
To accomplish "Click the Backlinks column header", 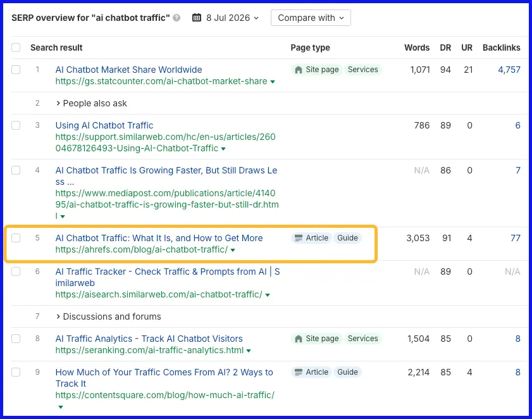I will pos(502,47).
